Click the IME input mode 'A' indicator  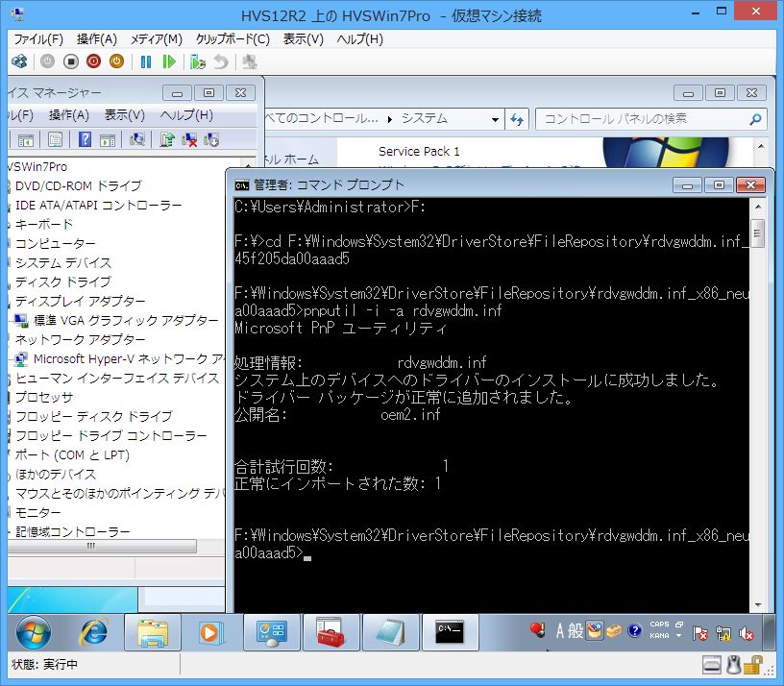pos(560,631)
